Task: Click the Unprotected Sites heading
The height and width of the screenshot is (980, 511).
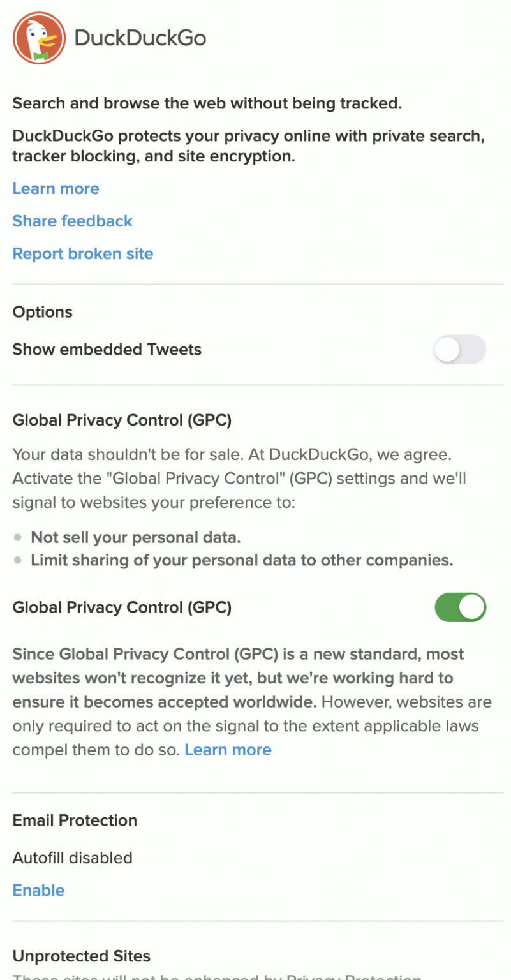Action: [81, 956]
